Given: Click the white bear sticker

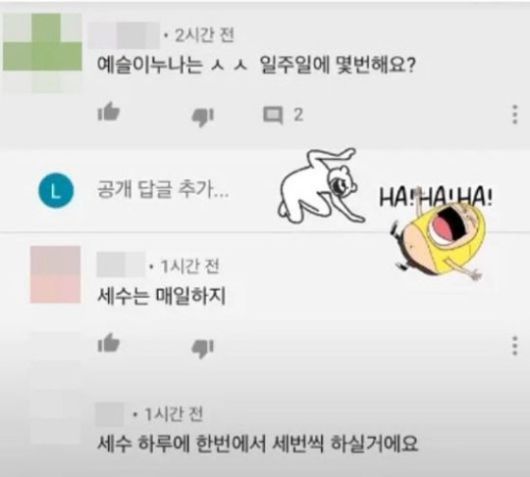Looking at the screenshot, I should [x=321, y=186].
